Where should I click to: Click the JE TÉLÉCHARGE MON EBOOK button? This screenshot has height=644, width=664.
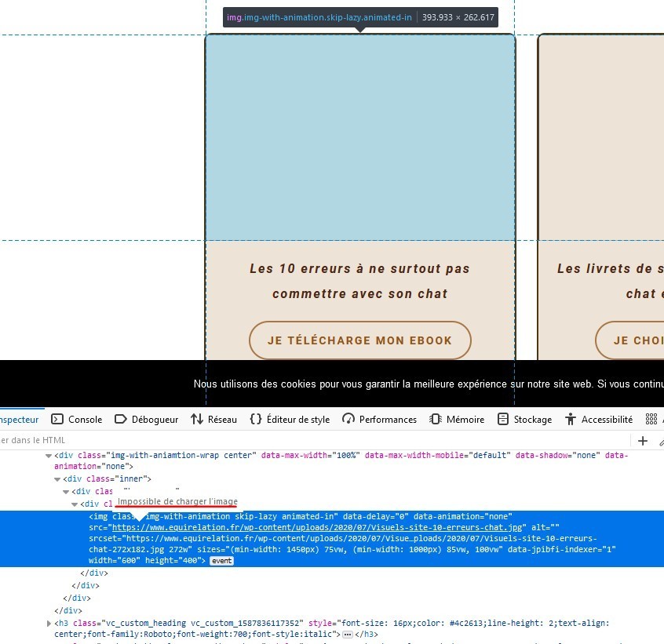coord(359,340)
